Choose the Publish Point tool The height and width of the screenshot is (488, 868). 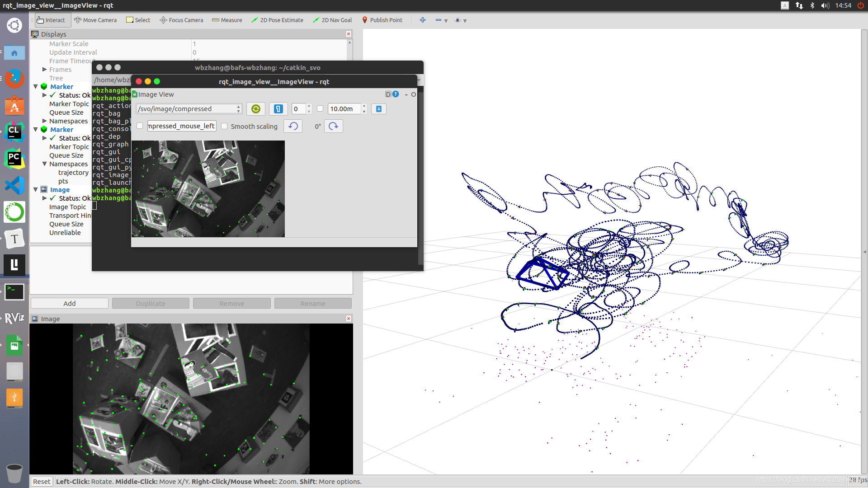(x=382, y=20)
